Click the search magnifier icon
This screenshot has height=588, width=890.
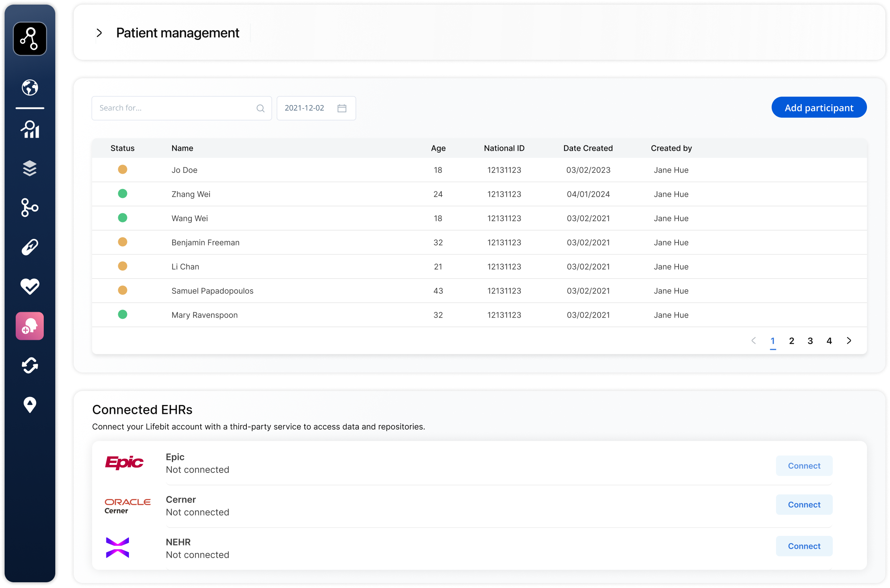(261, 108)
